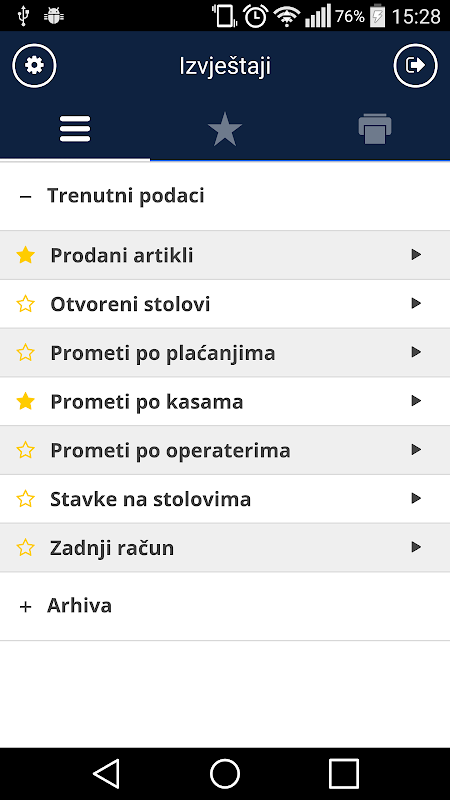Switch to the favorites star tab
This screenshot has width=450, height=800.
click(224, 130)
